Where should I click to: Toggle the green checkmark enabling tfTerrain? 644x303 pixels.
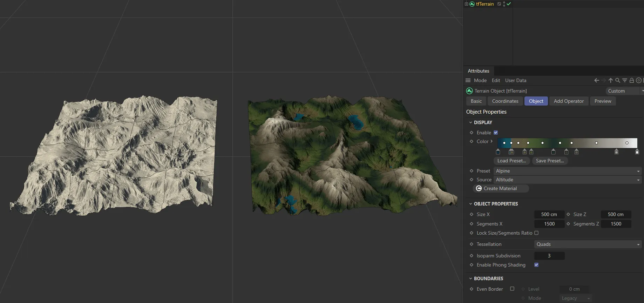click(509, 4)
